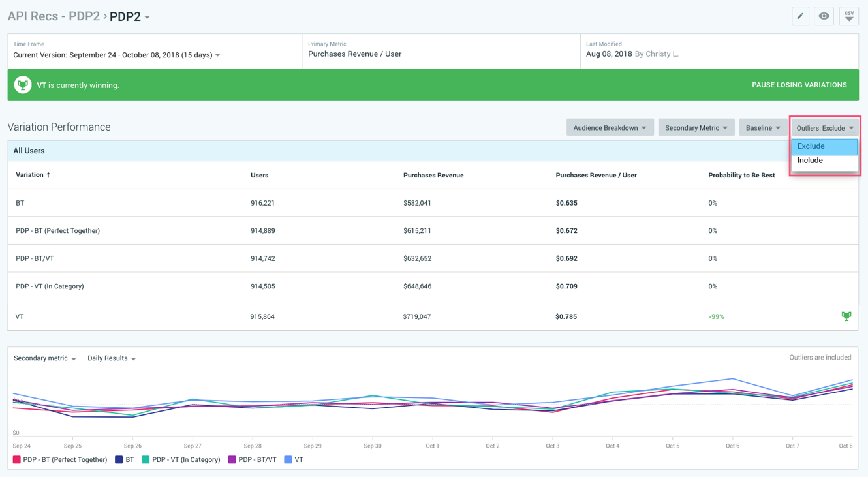Click the BT variation row name
The height and width of the screenshot is (477, 868).
[x=20, y=203]
